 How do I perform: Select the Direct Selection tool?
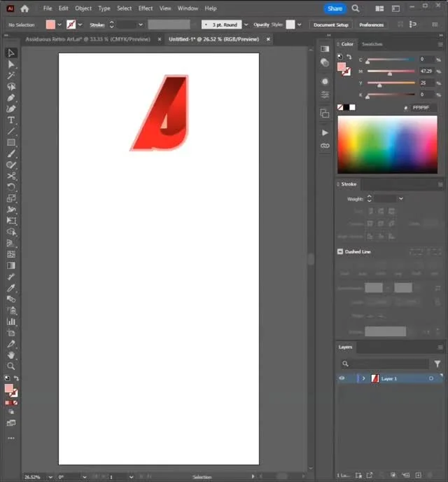(11, 64)
